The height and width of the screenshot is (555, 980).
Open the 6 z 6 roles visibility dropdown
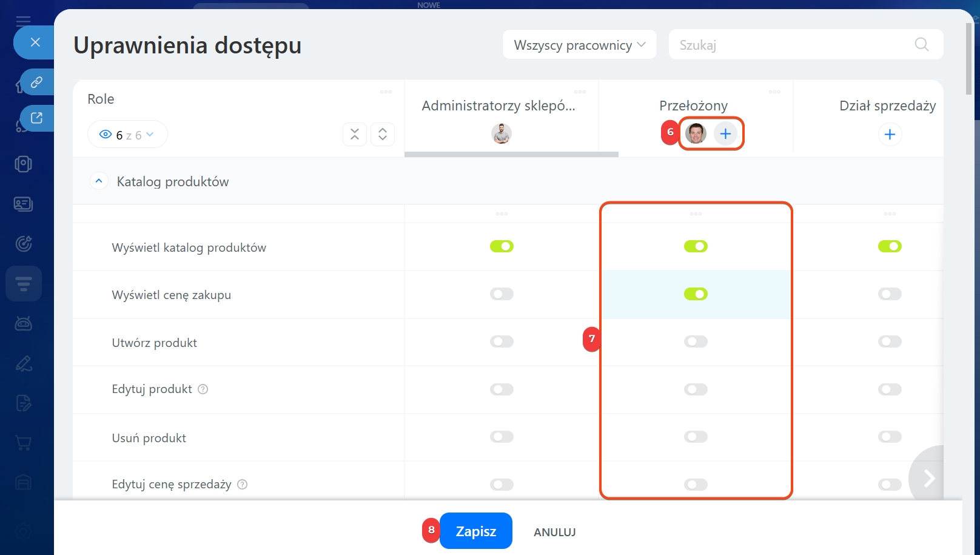tap(127, 135)
